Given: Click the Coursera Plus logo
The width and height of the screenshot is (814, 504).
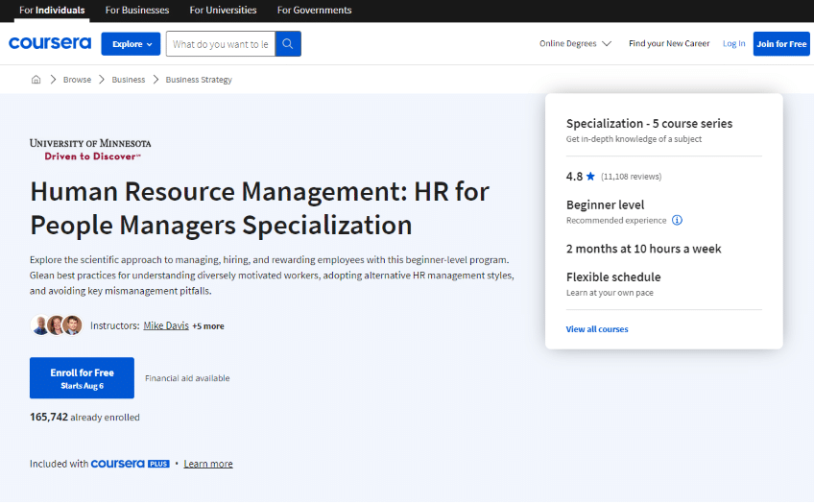Looking at the screenshot, I should point(131,464).
